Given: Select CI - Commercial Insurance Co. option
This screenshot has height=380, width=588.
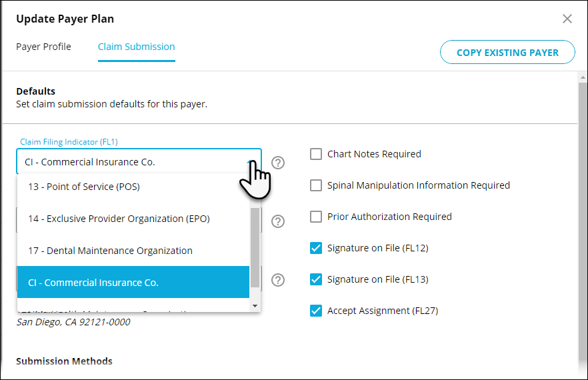Looking at the screenshot, I should [133, 282].
